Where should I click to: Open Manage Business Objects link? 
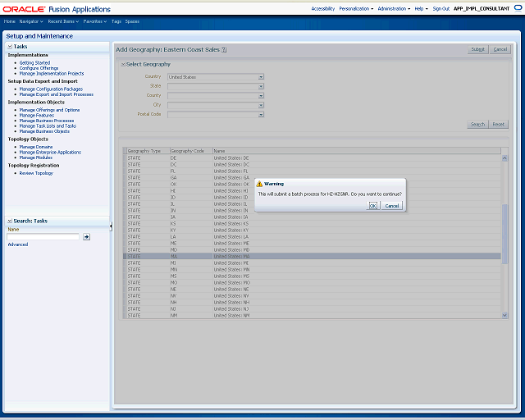click(x=44, y=131)
